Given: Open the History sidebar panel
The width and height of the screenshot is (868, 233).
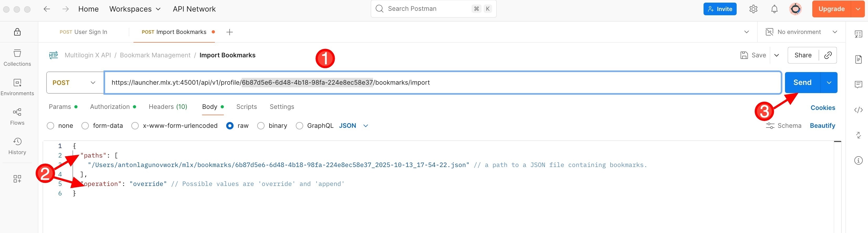Looking at the screenshot, I should click(x=17, y=146).
